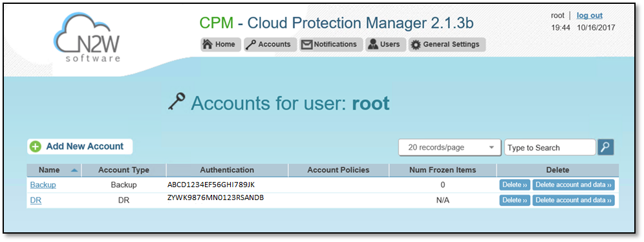
Task: Select authentication key ZYWK9876MN0123RSANDB
Action: [215, 197]
